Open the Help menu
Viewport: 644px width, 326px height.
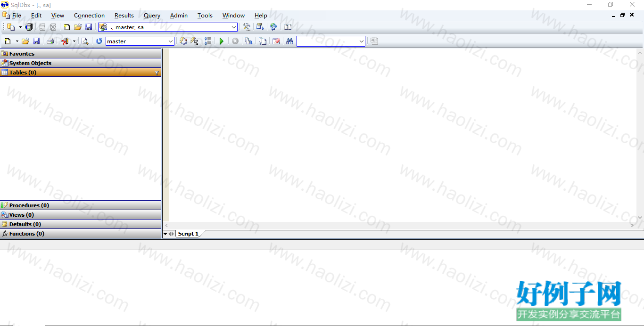261,16
